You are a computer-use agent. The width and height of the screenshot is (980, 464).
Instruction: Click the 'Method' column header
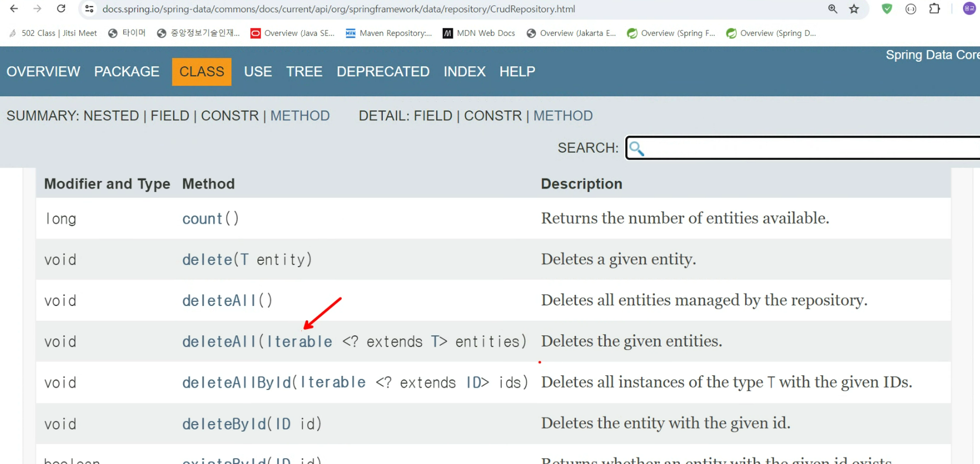pos(208,184)
